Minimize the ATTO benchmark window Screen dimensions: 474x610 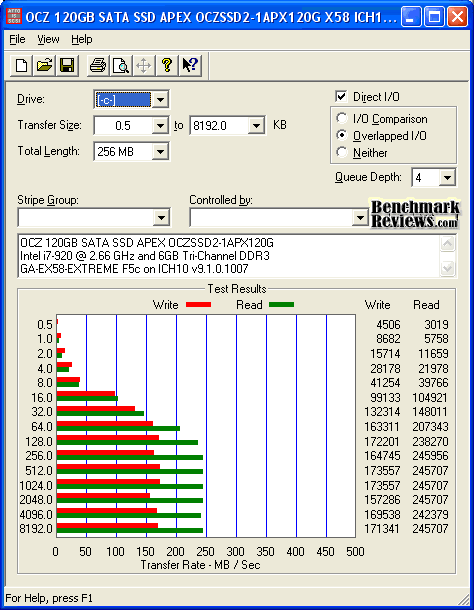[x=411, y=17]
